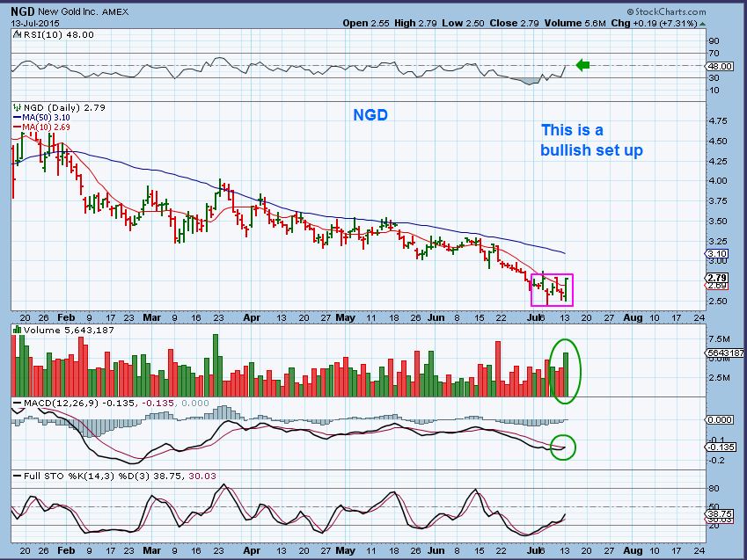Click the 'Close 2.79' header value
747x560 pixels.
coord(514,23)
